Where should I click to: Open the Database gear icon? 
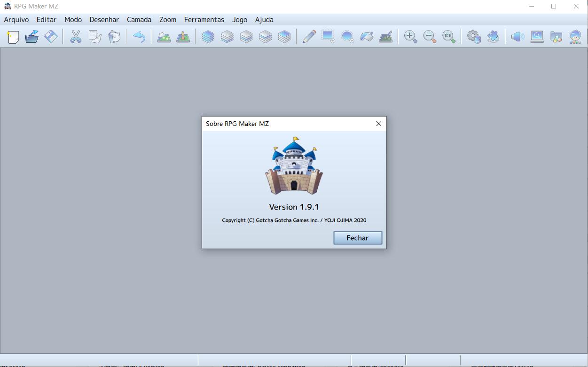474,37
